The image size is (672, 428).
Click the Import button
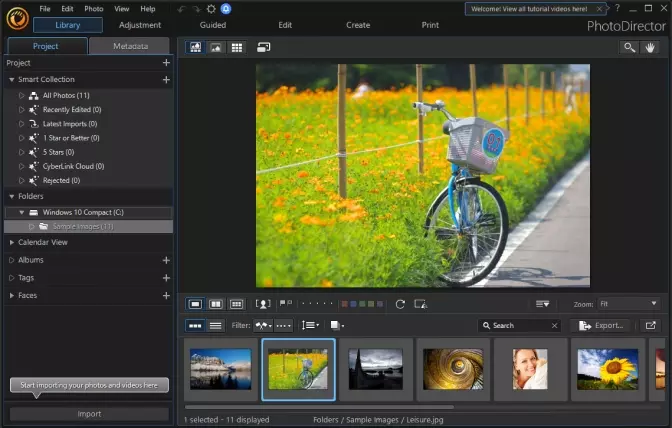[x=89, y=413]
